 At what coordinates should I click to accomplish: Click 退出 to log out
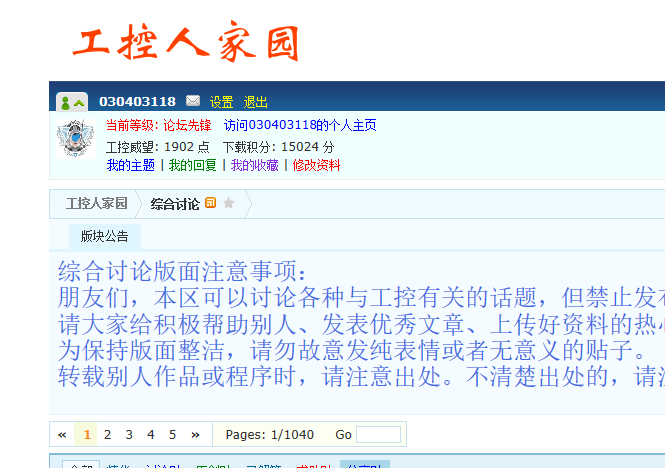256,102
